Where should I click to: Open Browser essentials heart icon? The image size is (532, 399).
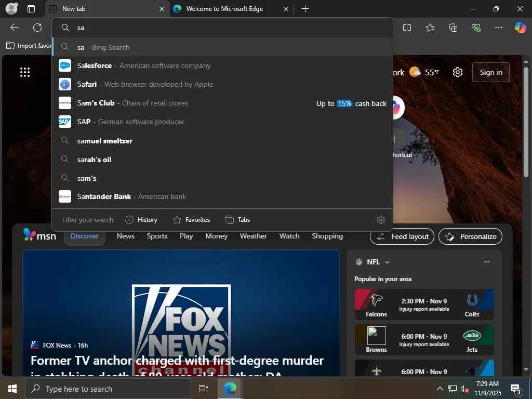coord(476,28)
